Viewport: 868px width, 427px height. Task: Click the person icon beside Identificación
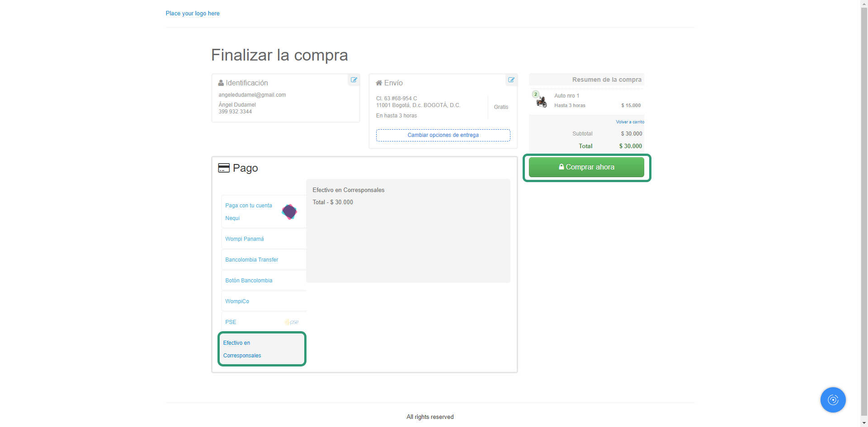point(221,83)
